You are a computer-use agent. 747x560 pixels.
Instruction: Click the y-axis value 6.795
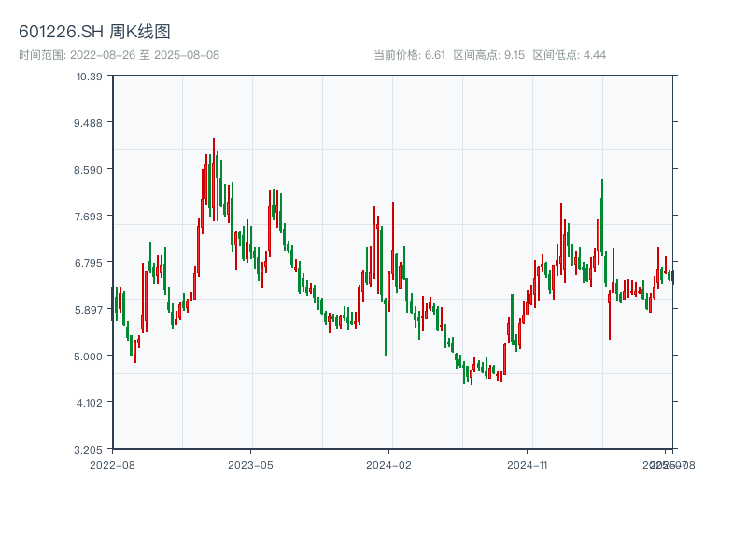coord(88,263)
